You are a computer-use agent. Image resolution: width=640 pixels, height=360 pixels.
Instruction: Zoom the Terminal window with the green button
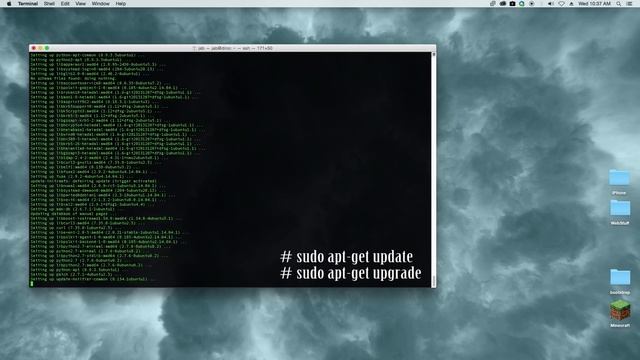pyautogui.click(x=47, y=48)
